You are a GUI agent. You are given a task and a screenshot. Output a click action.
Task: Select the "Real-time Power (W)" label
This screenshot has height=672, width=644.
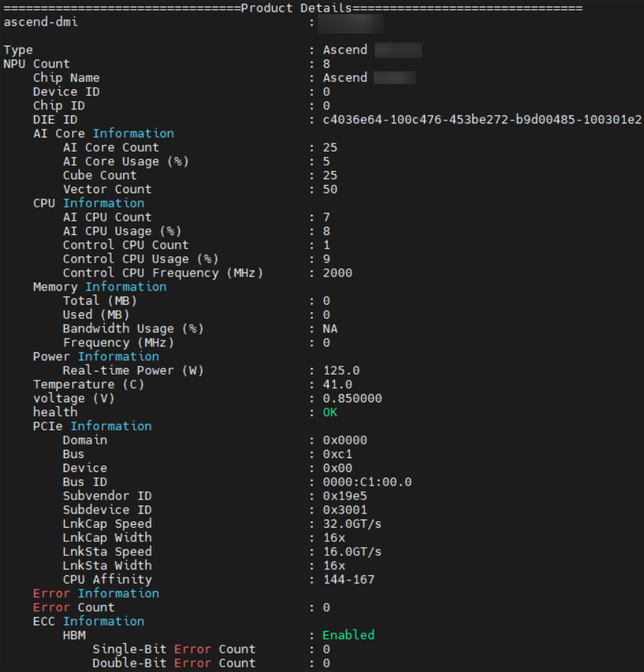[x=133, y=370]
